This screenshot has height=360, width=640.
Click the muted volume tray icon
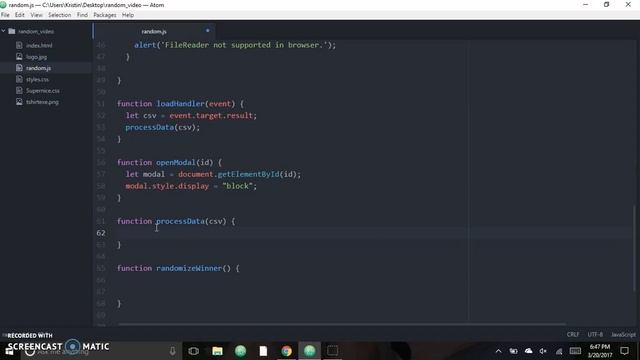pos(543,351)
